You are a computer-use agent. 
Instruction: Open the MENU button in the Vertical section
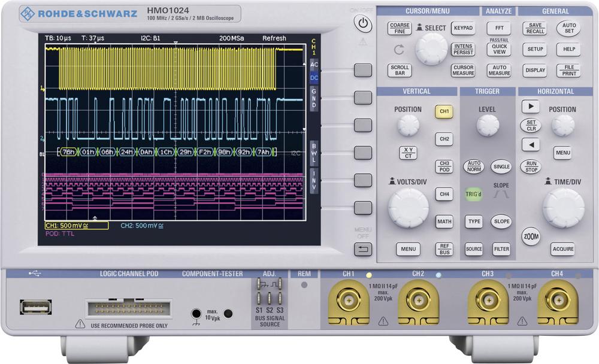pos(408,249)
